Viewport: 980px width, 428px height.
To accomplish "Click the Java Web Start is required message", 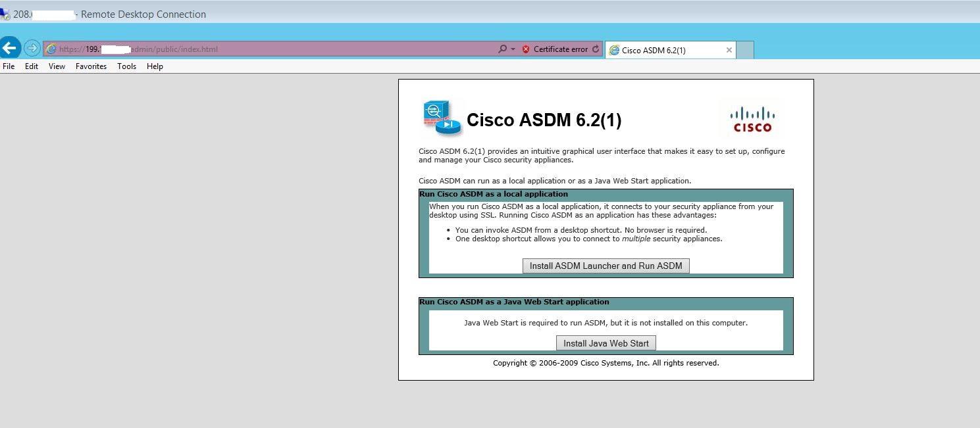I will pyautogui.click(x=606, y=323).
